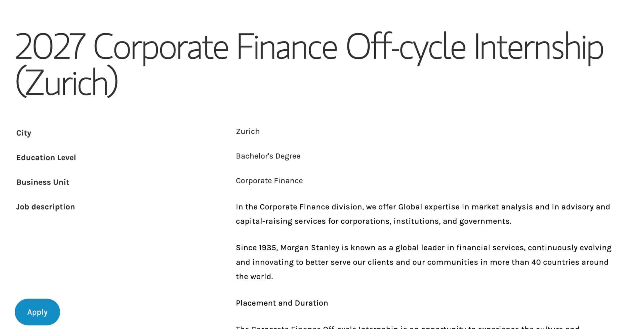Image resolution: width=644 pixels, height=329 pixels.
Task: Click the Education Level label
Action: point(46,157)
